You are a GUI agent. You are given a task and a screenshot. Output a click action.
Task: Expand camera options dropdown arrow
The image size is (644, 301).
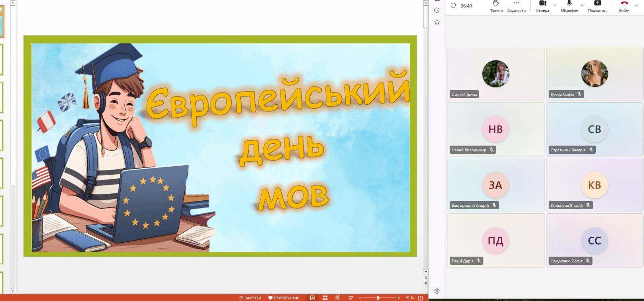pyautogui.click(x=555, y=6)
